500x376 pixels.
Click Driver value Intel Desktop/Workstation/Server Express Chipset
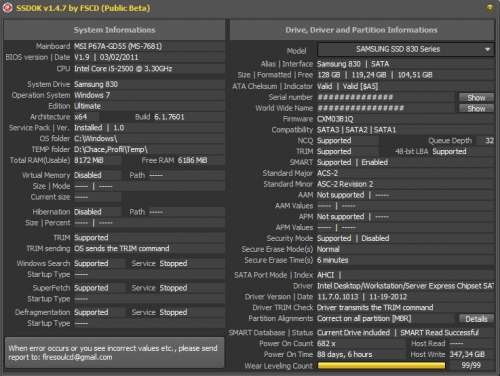click(405, 286)
